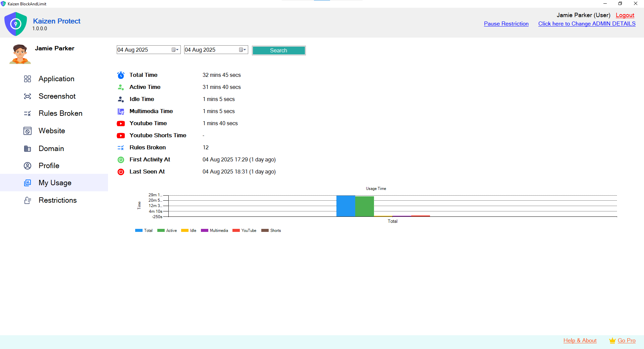Click the purple Multimedia legend swatch
The image size is (644, 349).
[205, 231]
